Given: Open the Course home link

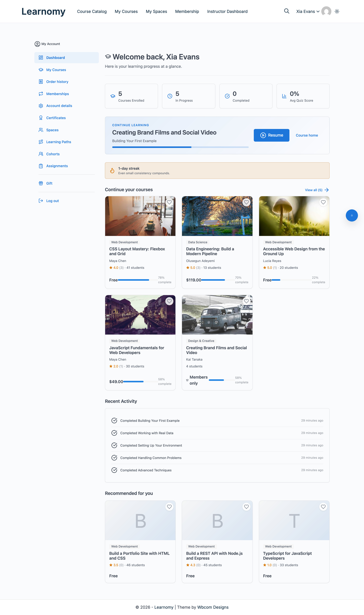Looking at the screenshot, I should pos(307,135).
